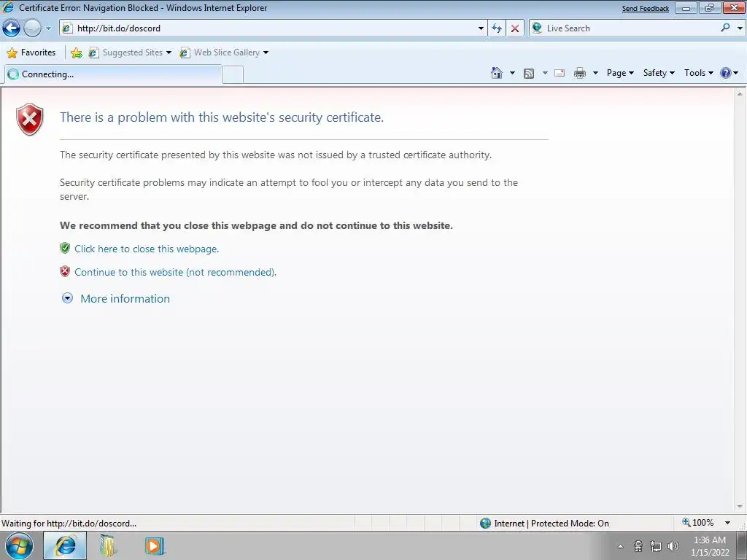
Task: Click "Waiting for http://bit.do/doscord..." status text
Action: point(69,524)
